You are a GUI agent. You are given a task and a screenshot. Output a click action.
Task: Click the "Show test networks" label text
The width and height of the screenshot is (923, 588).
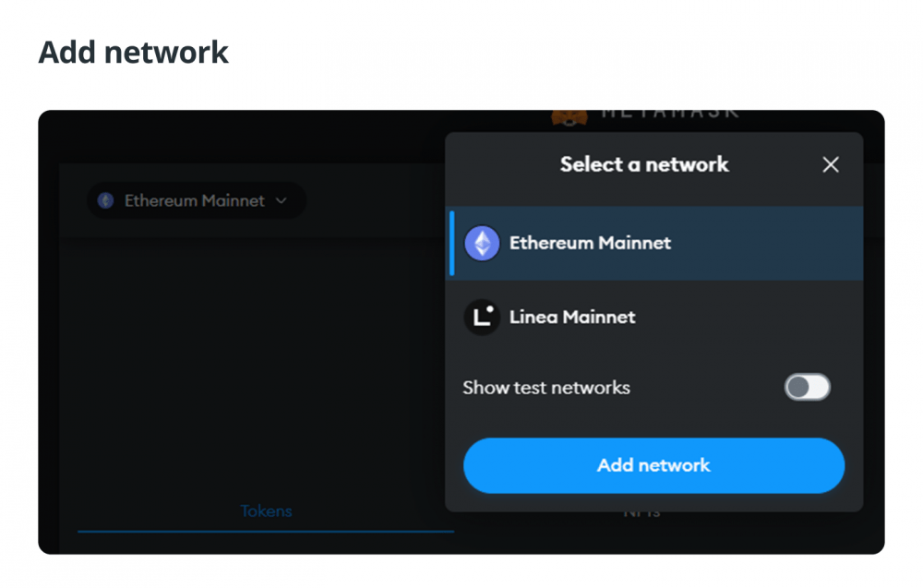tap(546, 388)
